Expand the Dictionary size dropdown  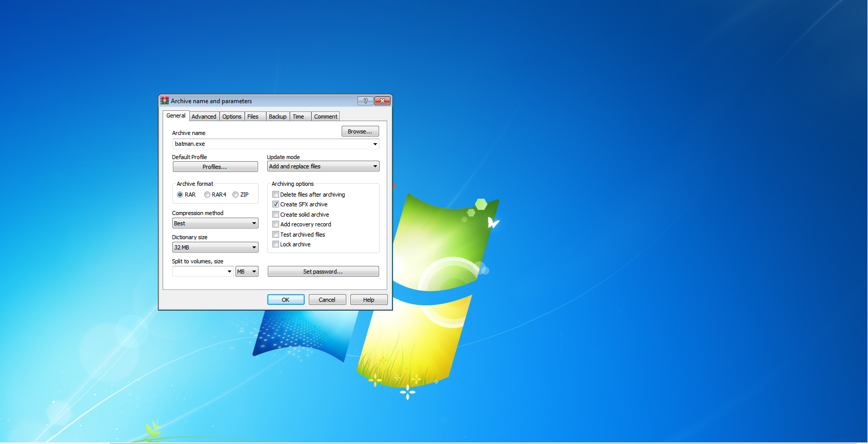pos(215,247)
